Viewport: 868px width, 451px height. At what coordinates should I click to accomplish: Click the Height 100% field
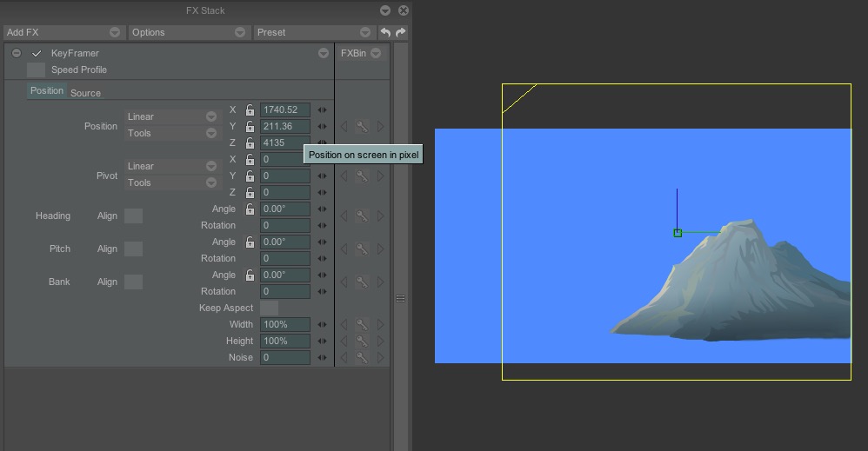click(285, 341)
